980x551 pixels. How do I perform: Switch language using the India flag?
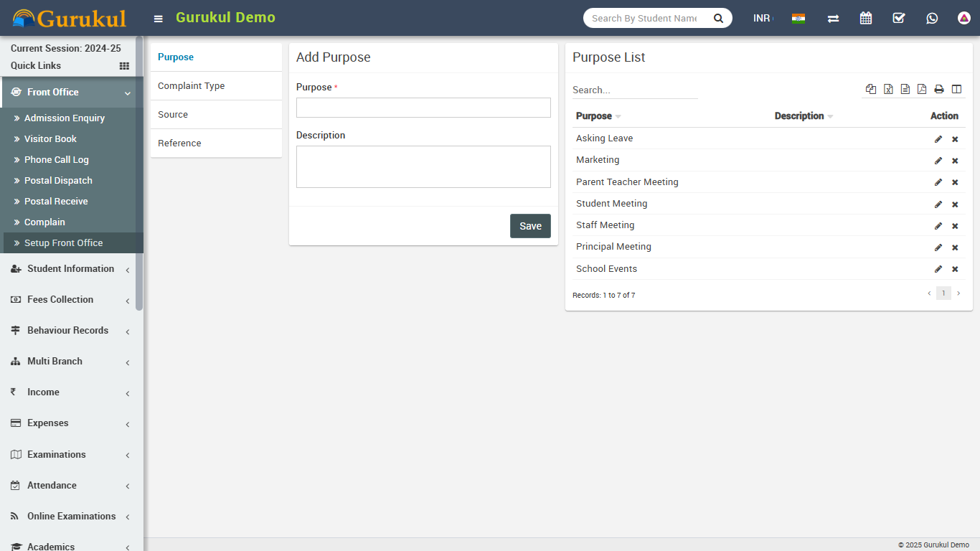tap(798, 19)
